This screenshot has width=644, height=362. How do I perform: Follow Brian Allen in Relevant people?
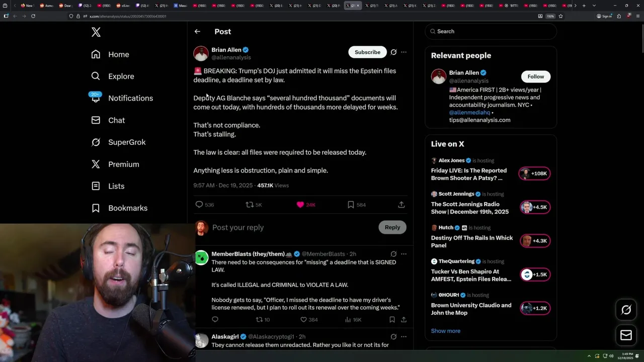pos(536,76)
